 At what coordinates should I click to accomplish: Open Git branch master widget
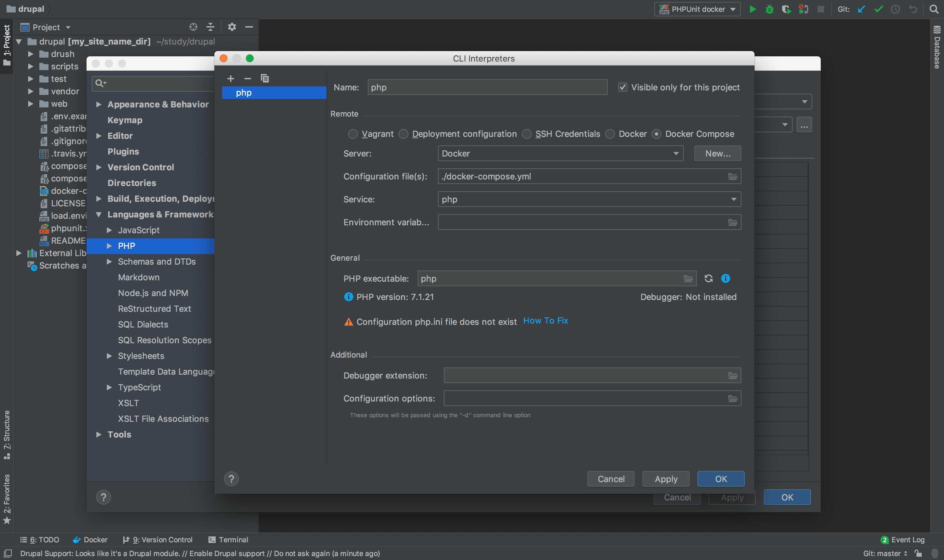885,553
